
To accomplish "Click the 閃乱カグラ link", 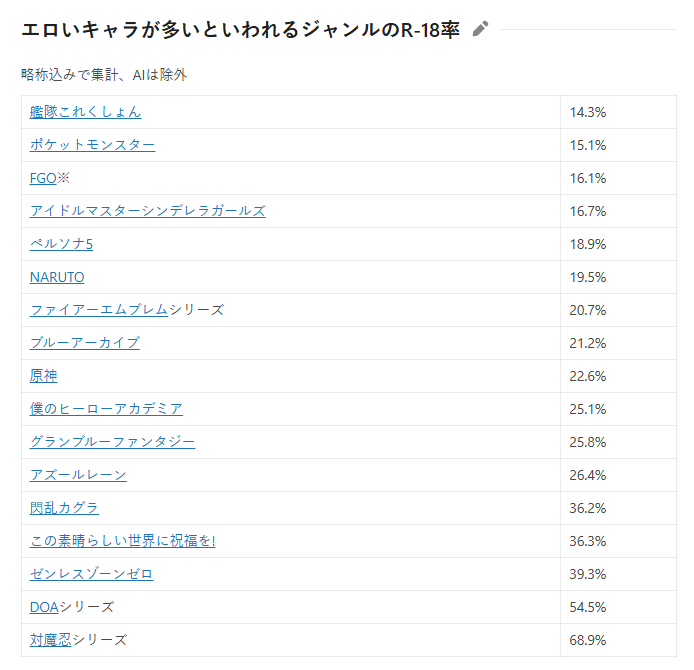I will click(64, 508).
